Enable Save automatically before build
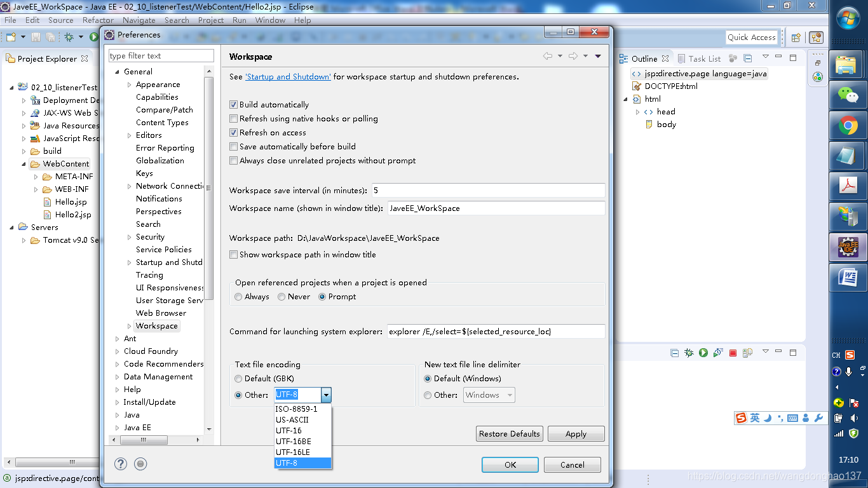The height and width of the screenshot is (488, 868). pos(234,147)
